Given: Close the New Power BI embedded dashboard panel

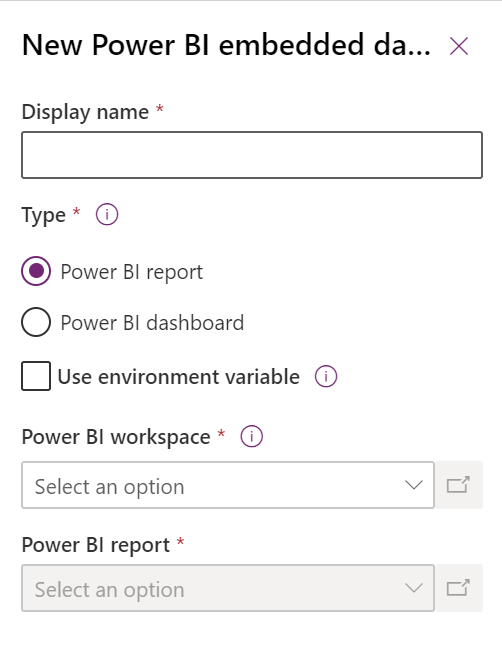Looking at the screenshot, I should [x=459, y=46].
